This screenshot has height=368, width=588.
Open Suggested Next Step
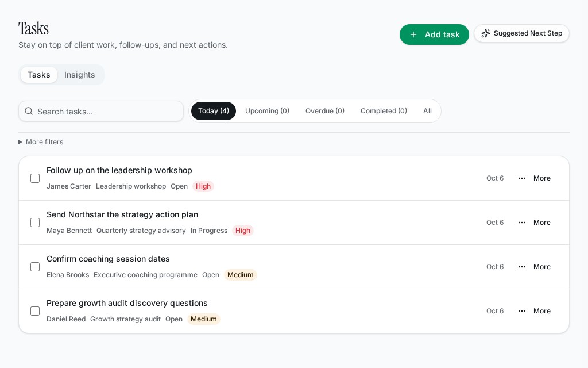point(521,33)
